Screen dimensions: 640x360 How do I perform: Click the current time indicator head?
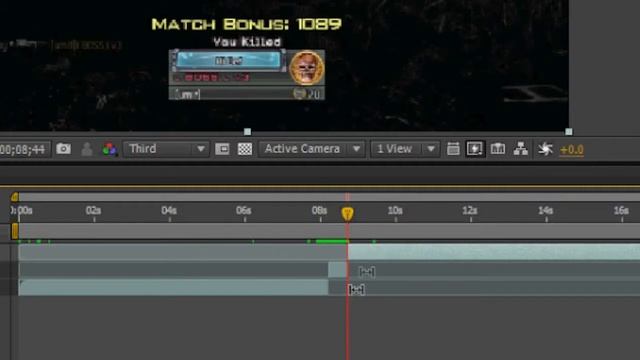347,213
